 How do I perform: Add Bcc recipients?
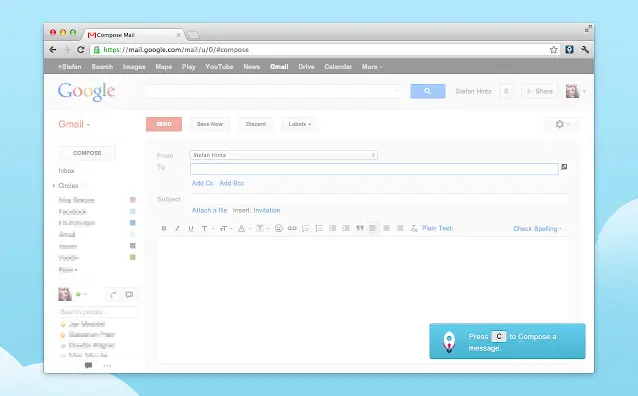pyautogui.click(x=232, y=183)
